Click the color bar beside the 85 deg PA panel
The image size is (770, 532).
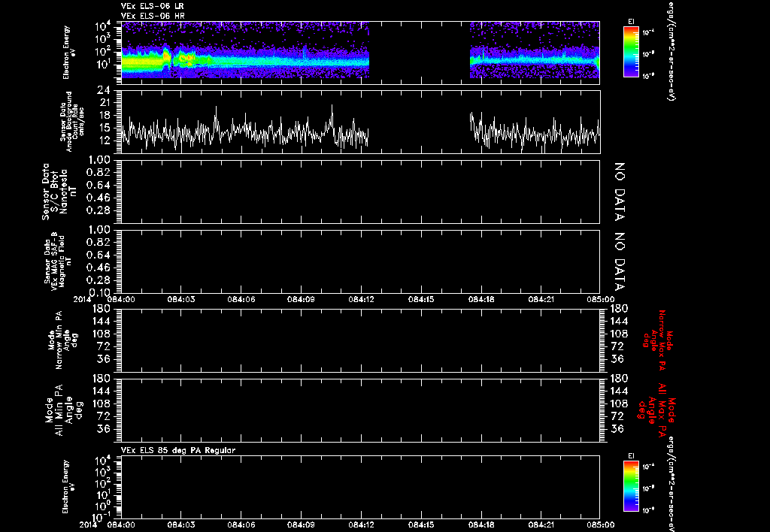pos(631,486)
